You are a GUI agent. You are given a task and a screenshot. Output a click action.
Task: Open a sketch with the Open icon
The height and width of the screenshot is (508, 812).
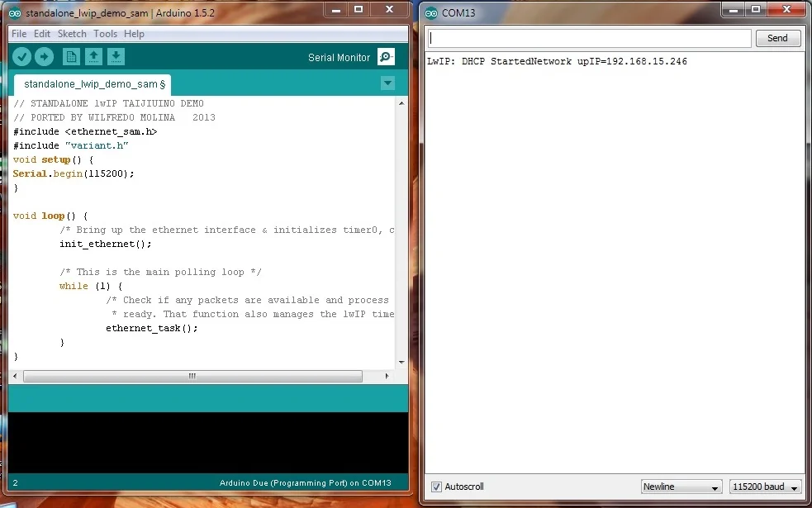[93, 56]
